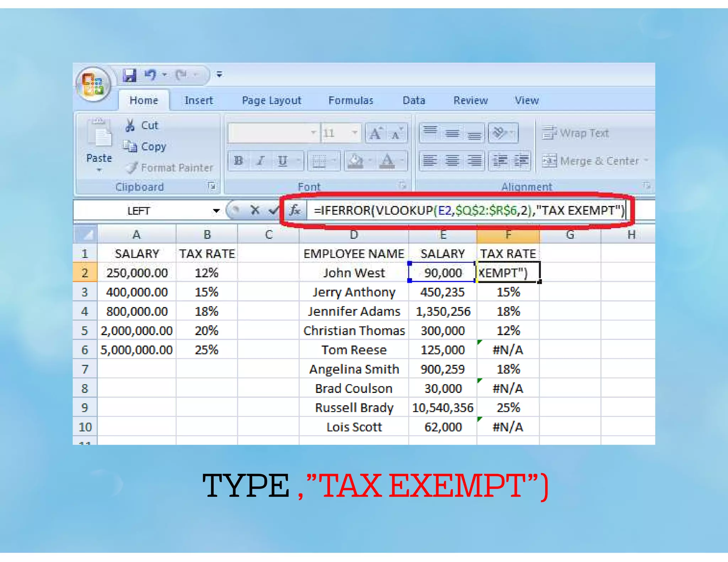The width and height of the screenshot is (728, 562).
Task: Open the Page Layout tab
Action: 271,101
